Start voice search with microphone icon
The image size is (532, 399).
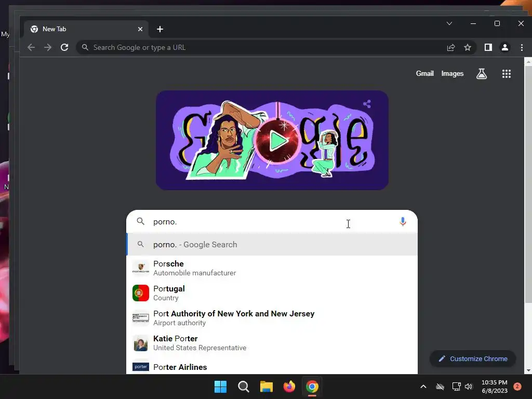[403, 221]
